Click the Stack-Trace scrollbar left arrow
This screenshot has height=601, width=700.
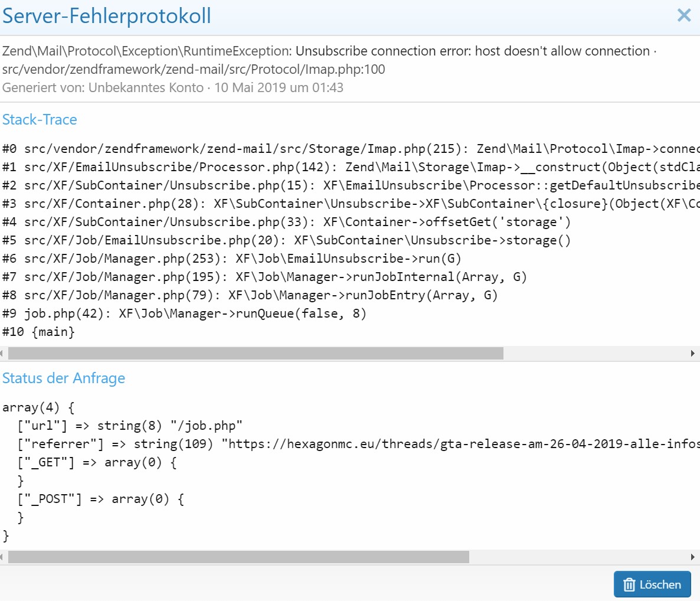tap(2, 354)
